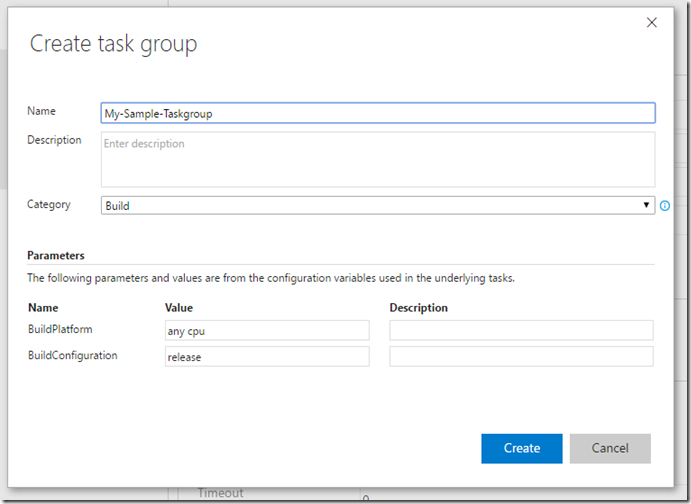The width and height of the screenshot is (691, 504).
Task: Click the info icon beside Category
Action: point(665,206)
